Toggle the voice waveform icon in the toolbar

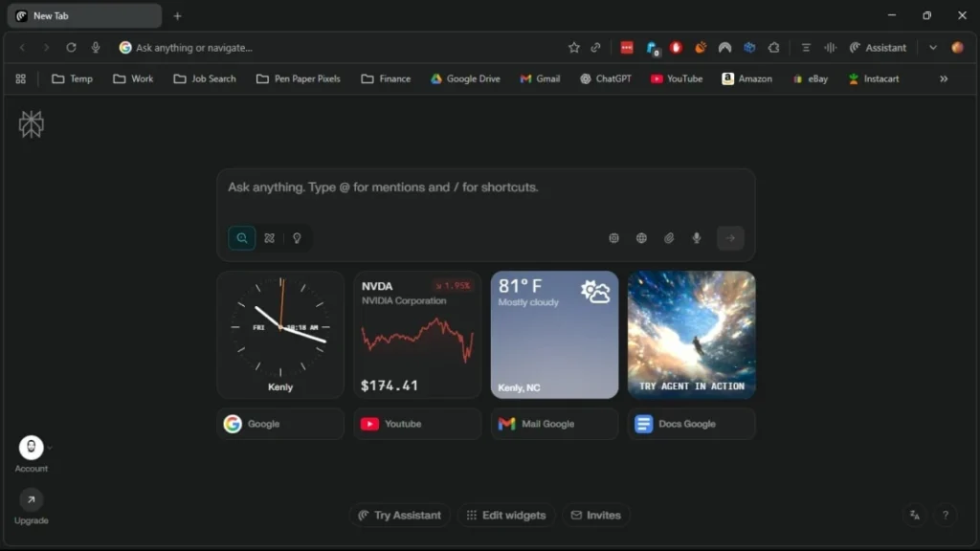click(x=831, y=47)
